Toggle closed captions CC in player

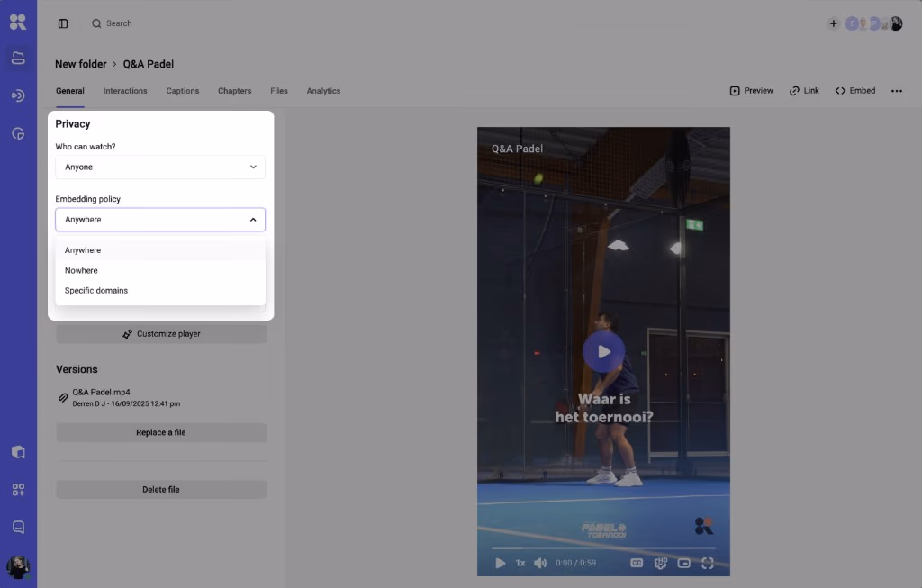[637, 563]
